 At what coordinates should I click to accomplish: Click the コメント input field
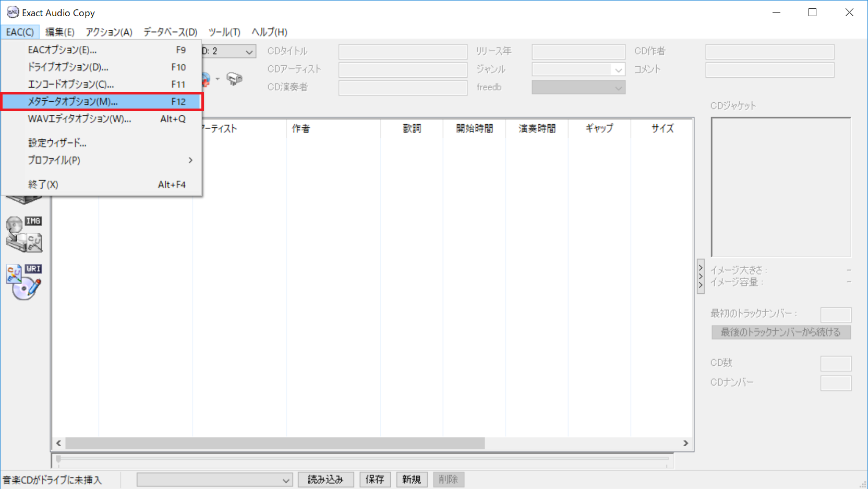tap(770, 70)
